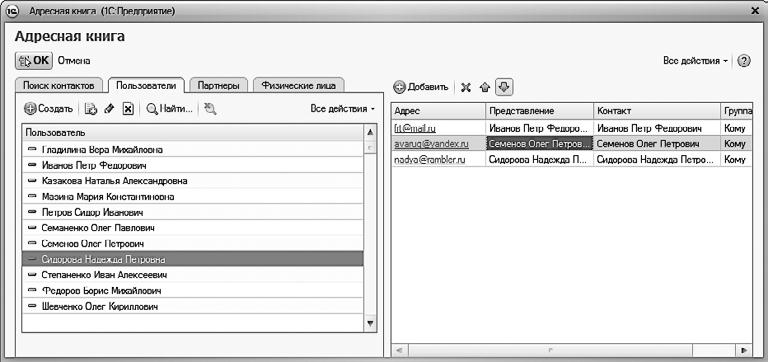768x362 pixels.
Task: Confirm with the OK button
Action: click(34, 61)
